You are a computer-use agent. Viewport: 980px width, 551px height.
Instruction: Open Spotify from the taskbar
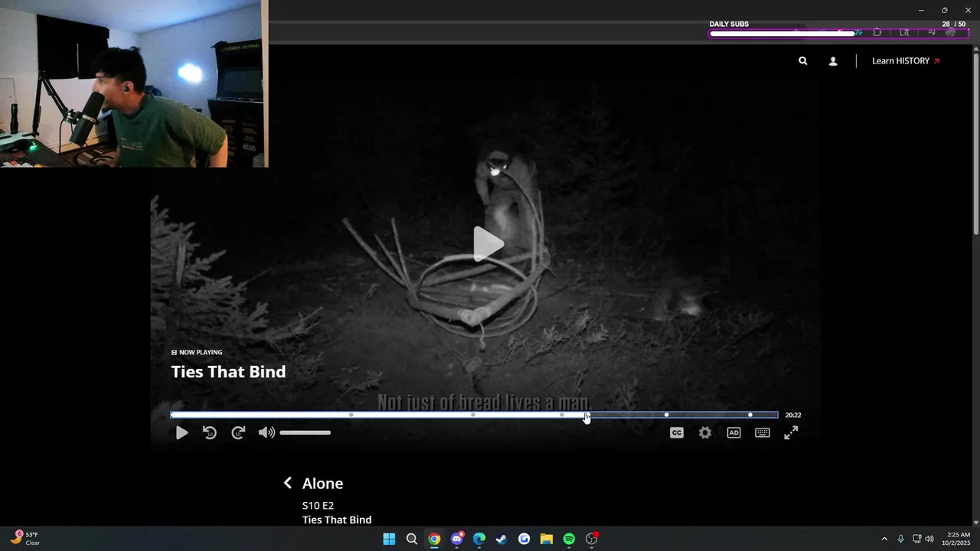pos(569,539)
